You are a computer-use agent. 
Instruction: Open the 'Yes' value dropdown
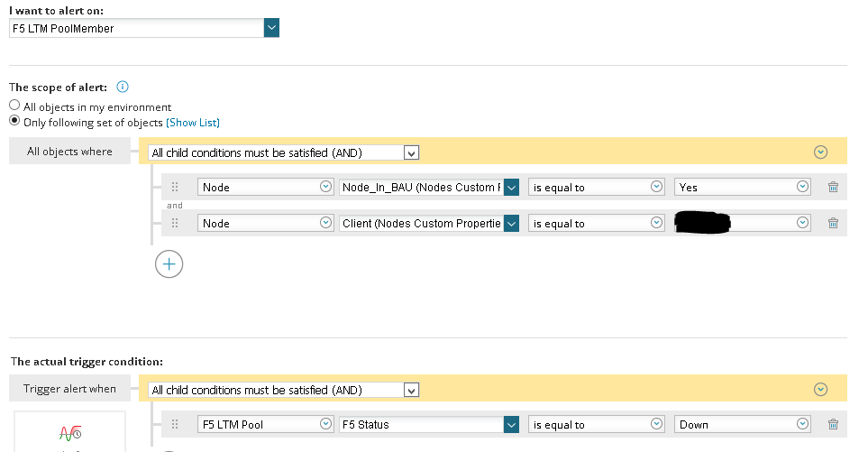point(803,188)
